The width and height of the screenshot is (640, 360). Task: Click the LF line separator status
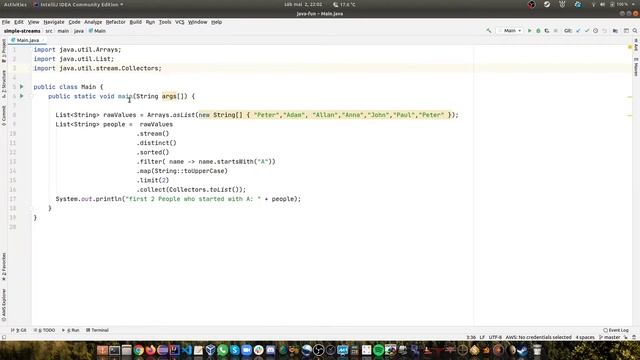tap(482, 338)
